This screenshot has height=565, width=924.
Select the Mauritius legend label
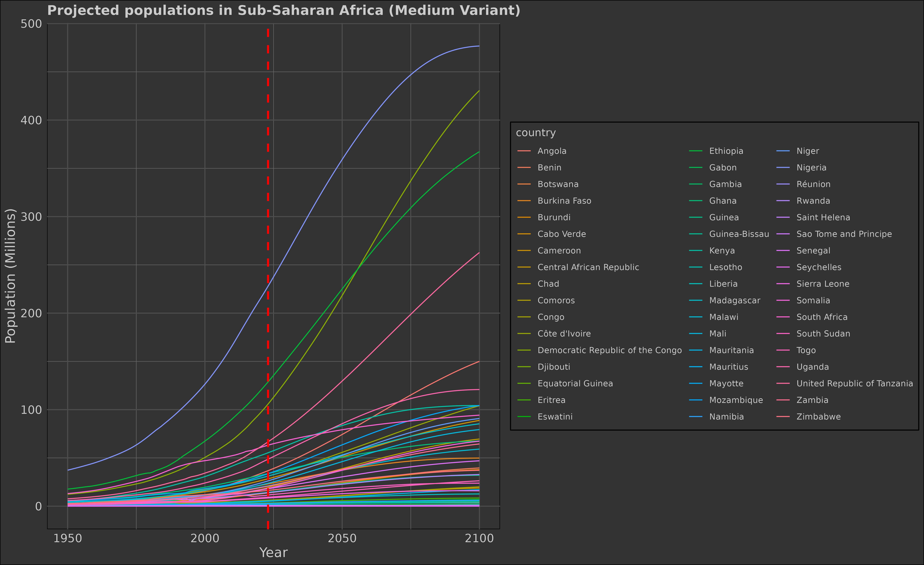[729, 367]
